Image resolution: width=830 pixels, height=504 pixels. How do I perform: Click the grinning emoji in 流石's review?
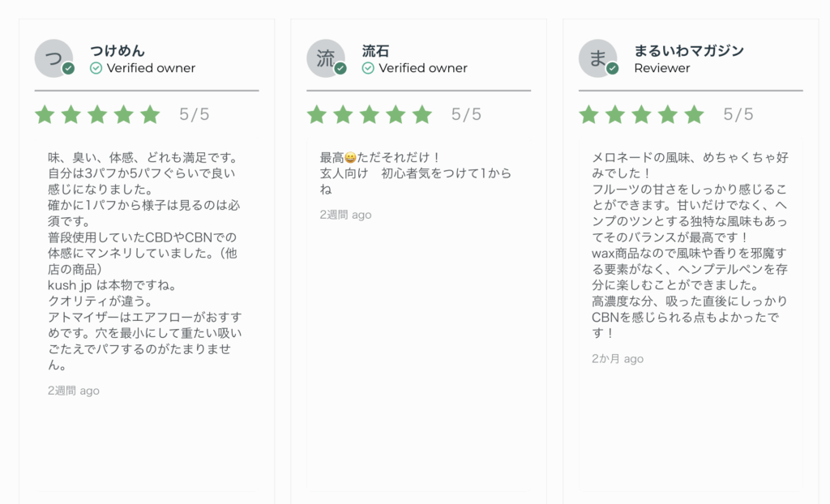350,158
